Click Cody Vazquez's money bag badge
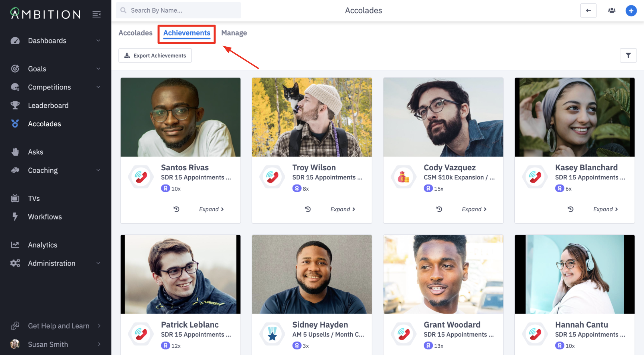644x355 pixels. point(404,177)
